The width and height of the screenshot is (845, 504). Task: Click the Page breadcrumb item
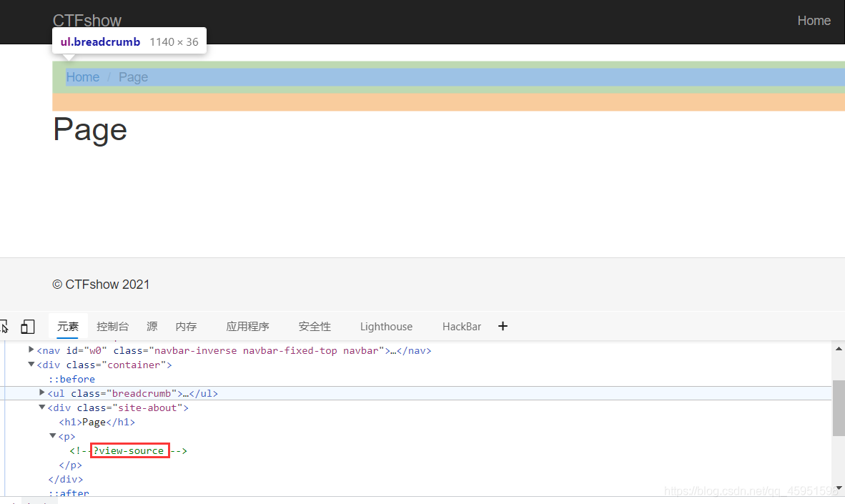[133, 77]
